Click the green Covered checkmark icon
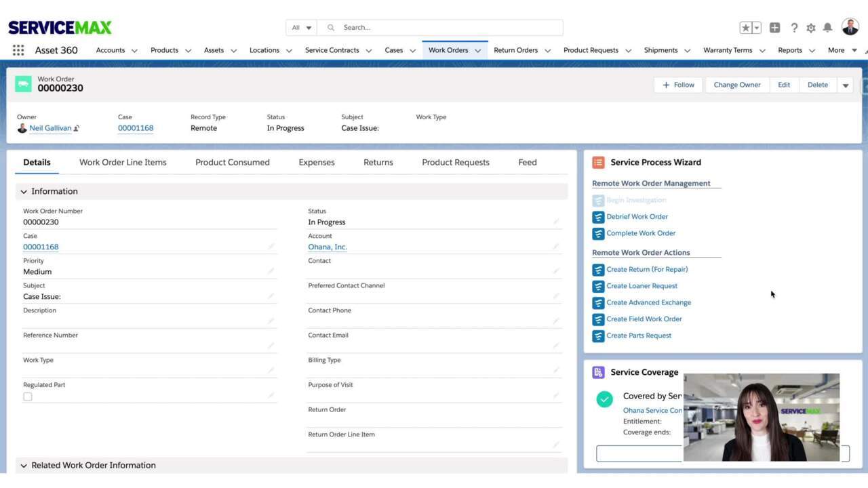868x488 pixels. [604, 399]
